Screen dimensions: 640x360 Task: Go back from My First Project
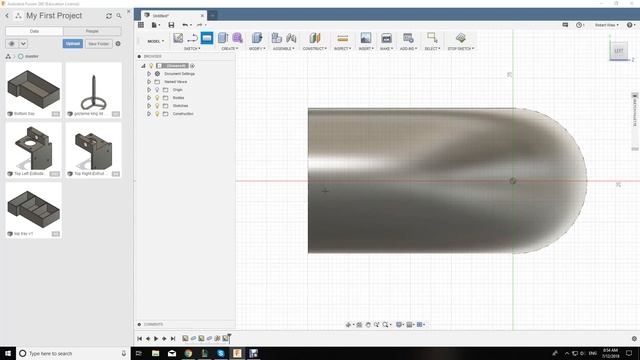[x=7, y=16]
